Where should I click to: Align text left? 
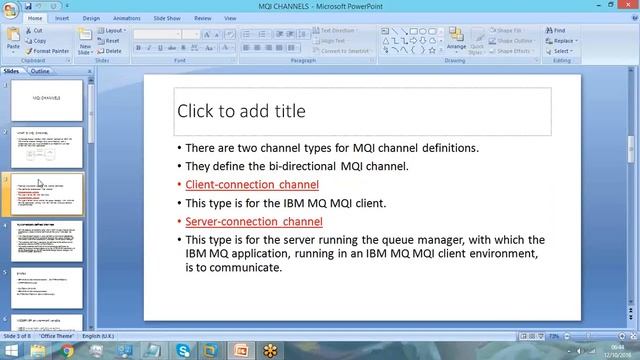coord(246,48)
